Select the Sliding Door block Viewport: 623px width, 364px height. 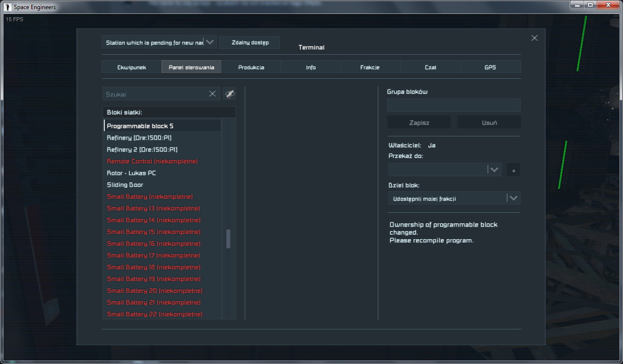coord(125,185)
